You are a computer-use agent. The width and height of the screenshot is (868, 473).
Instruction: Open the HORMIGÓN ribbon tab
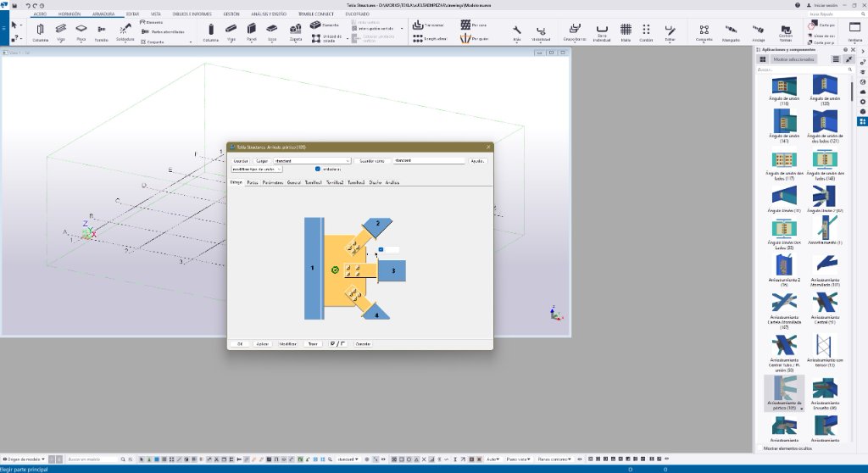tap(70, 14)
